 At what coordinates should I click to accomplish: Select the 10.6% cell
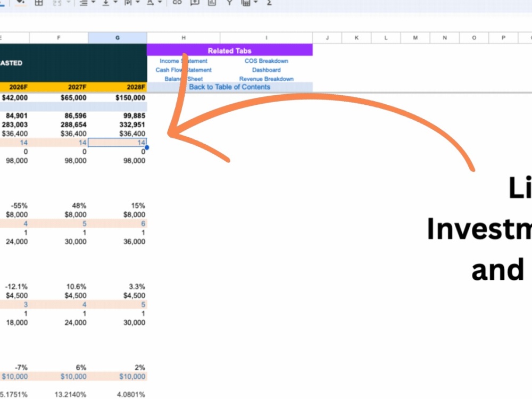[x=59, y=287]
